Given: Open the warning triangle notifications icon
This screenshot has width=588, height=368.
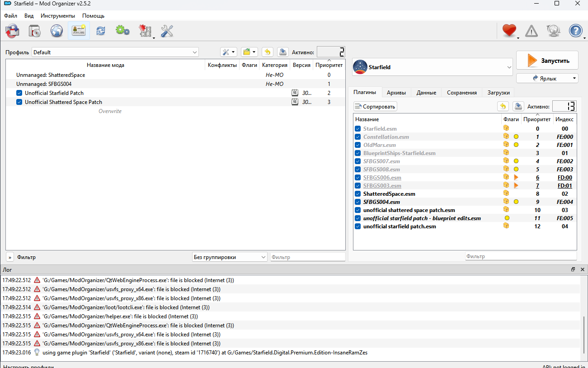Looking at the screenshot, I should click(x=532, y=31).
